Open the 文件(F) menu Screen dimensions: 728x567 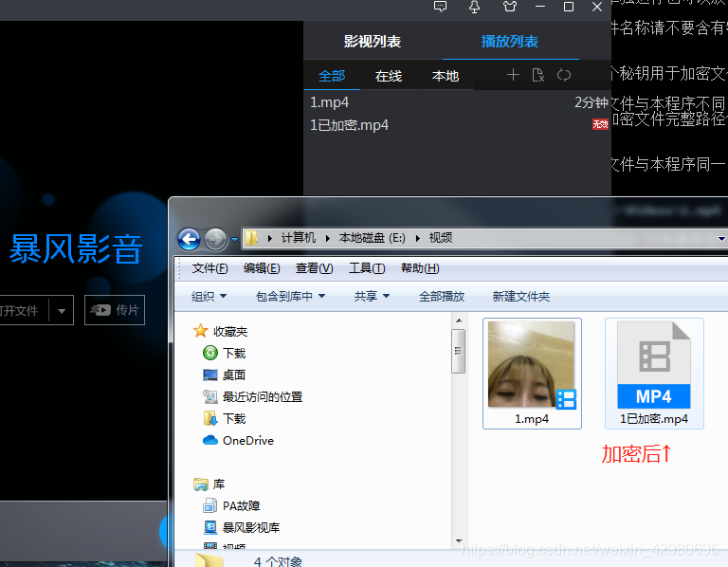click(x=209, y=268)
